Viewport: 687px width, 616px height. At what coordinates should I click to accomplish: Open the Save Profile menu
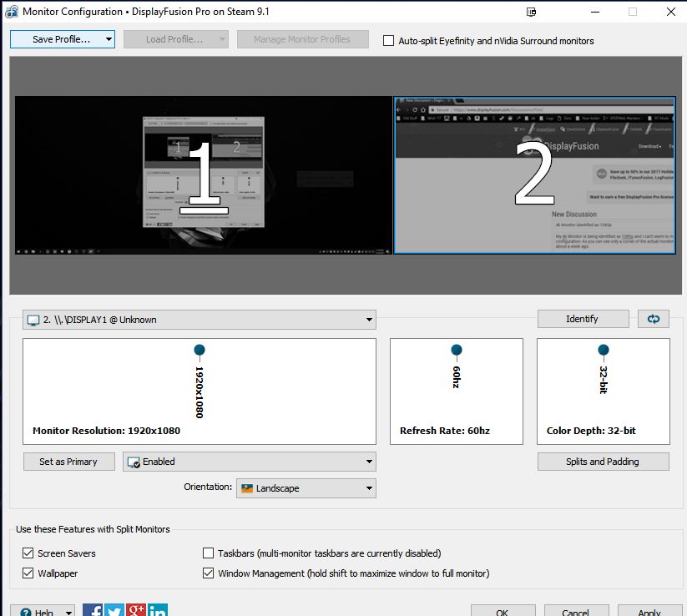coord(62,39)
